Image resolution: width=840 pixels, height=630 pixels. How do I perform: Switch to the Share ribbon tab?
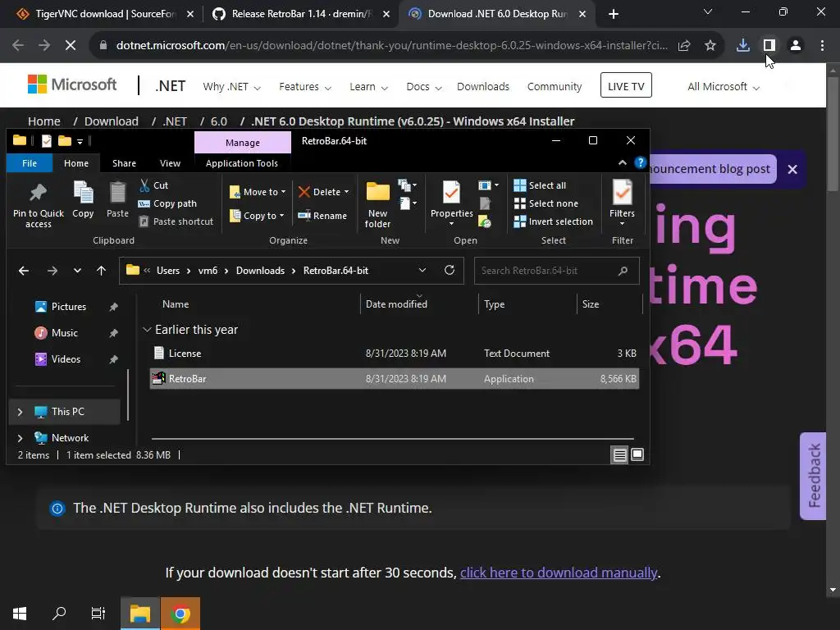(x=125, y=163)
